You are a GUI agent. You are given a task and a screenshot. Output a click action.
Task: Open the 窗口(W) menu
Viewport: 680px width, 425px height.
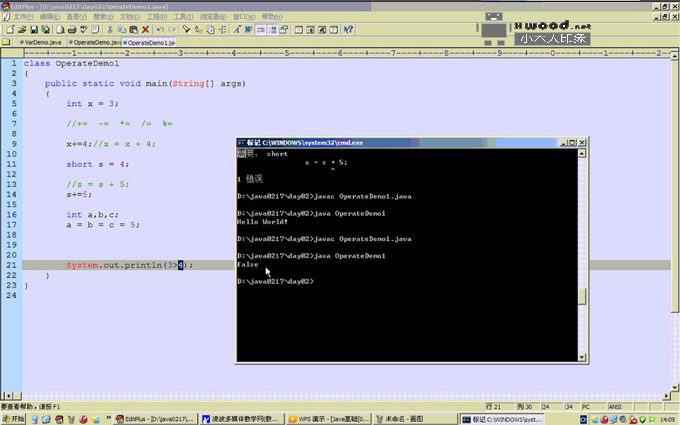tap(244, 16)
